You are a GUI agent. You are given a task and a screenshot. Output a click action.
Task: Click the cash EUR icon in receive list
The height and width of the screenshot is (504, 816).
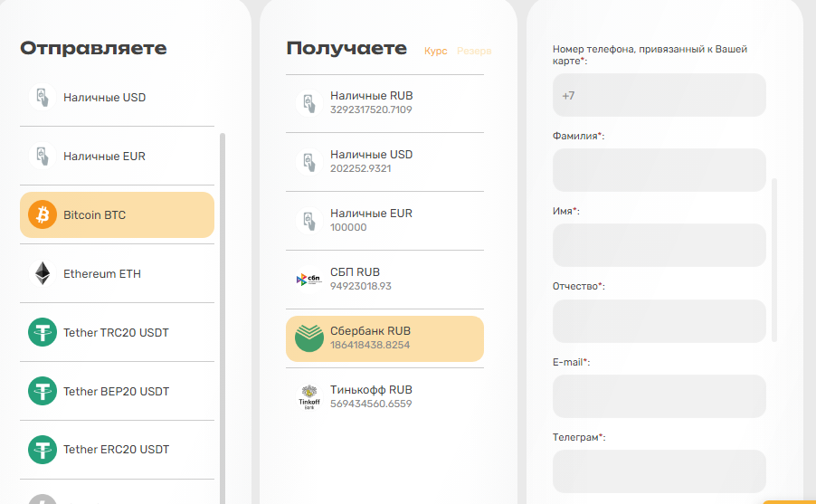coord(308,220)
